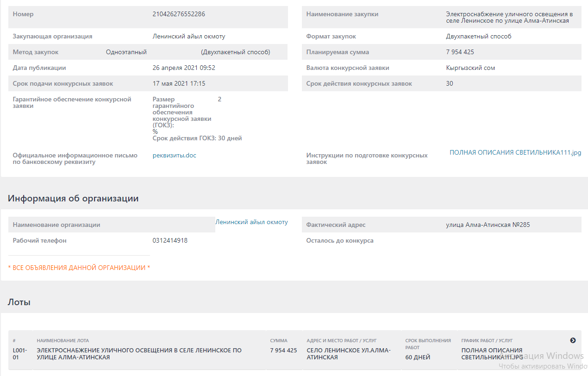The image size is (588, 376).
Task: Click the tender number 210426276552286
Action: [179, 14]
